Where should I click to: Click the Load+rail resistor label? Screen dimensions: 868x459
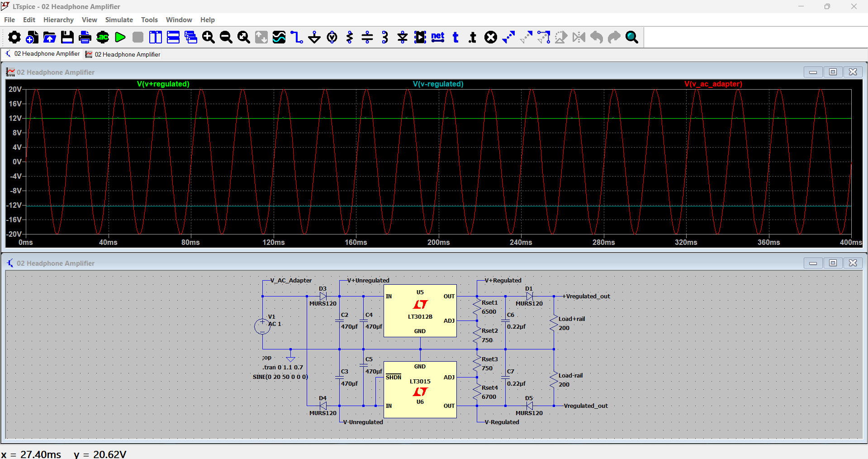click(572, 319)
